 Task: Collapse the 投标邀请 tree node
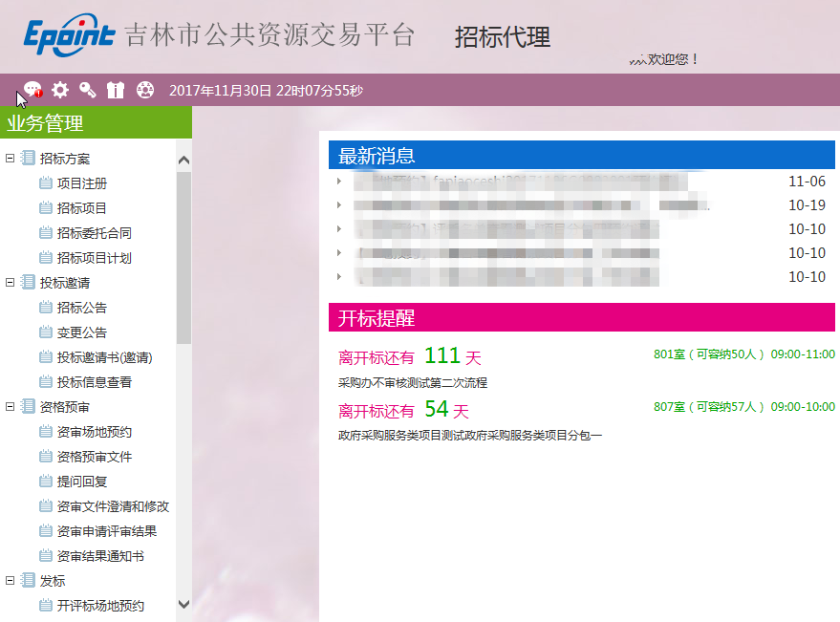11,283
